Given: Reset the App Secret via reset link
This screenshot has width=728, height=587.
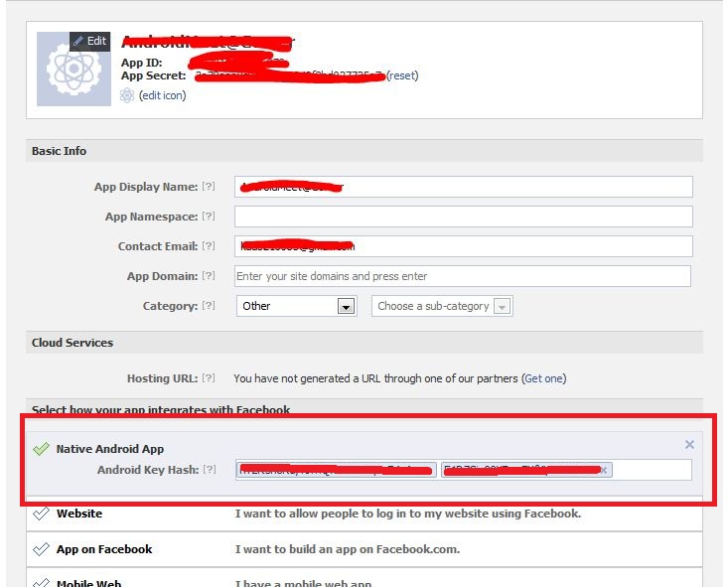Looking at the screenshot, I should tap(402, 75).
